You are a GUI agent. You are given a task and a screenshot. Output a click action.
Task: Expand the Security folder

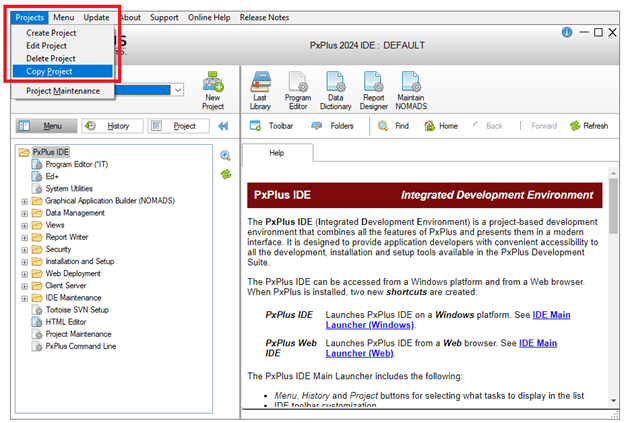pos(24,250)
